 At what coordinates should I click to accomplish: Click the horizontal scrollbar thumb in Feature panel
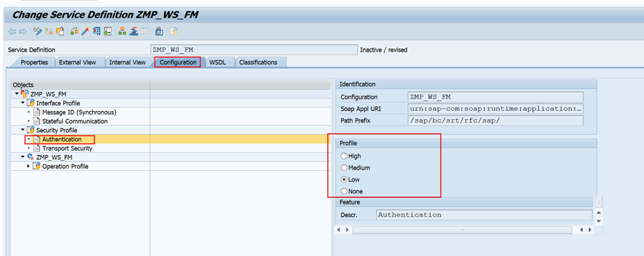[x=462, y=229]
